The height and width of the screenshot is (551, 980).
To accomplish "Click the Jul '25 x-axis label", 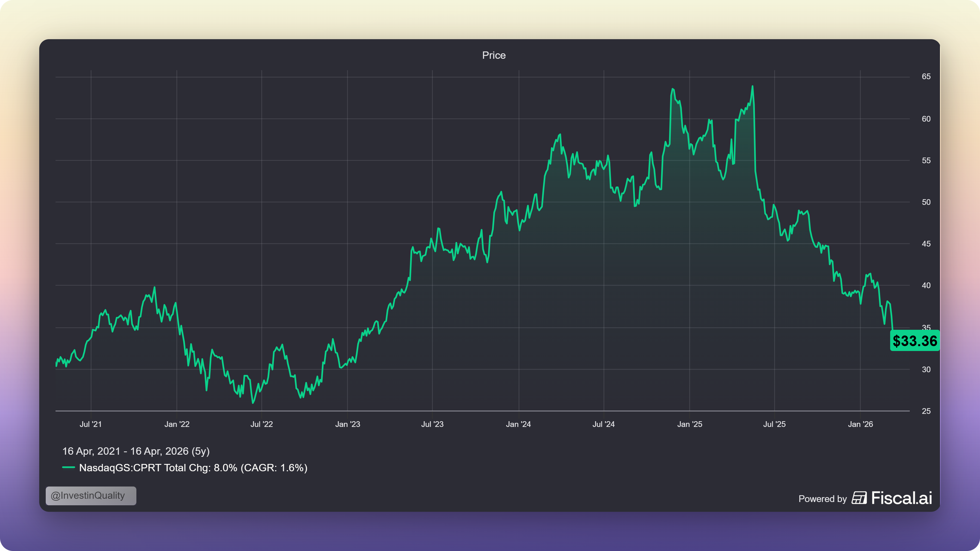I will (x=774, y=424).
